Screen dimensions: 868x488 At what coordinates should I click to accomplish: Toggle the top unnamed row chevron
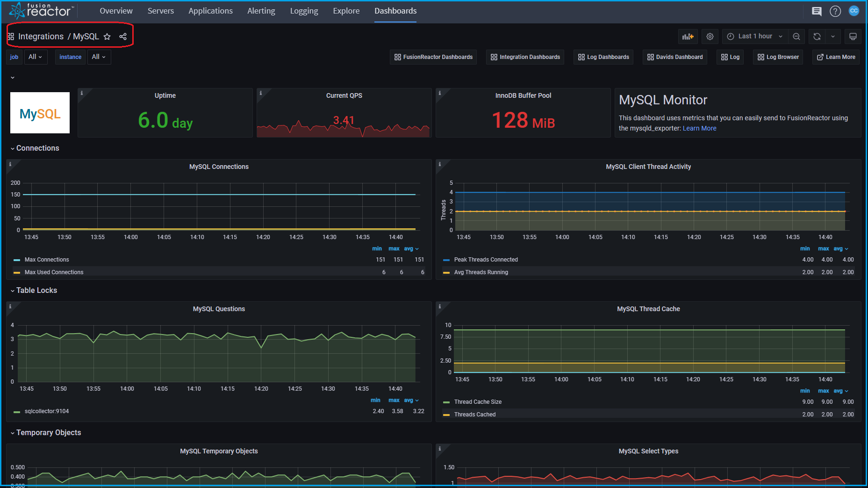13,78
